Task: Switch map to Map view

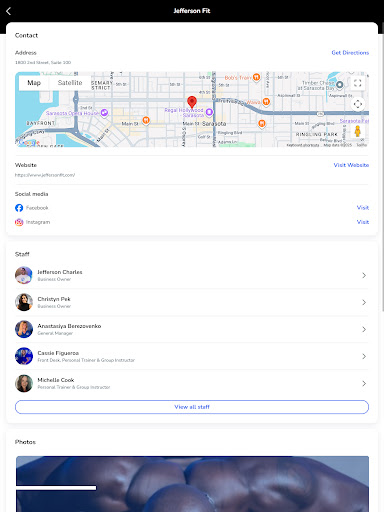Action: coord(34,83)
